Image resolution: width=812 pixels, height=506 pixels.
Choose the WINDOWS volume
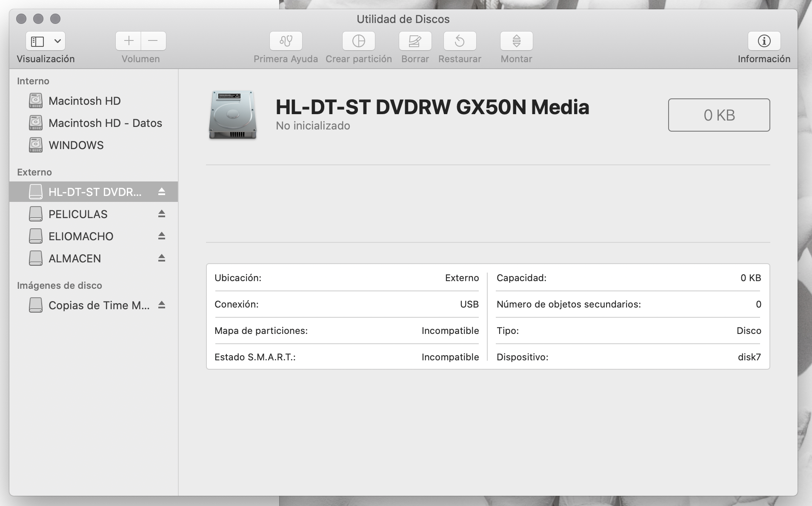coord(76,145)
